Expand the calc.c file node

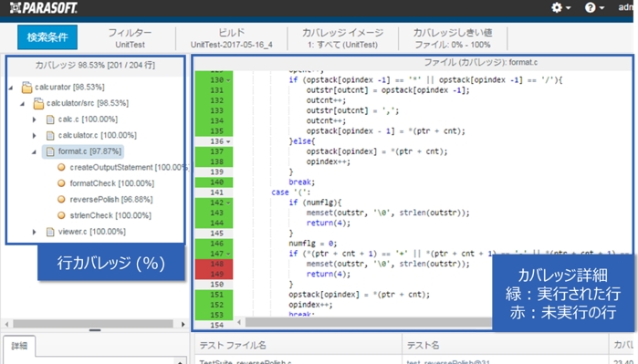pyautogui.click(x=34, y=120)
